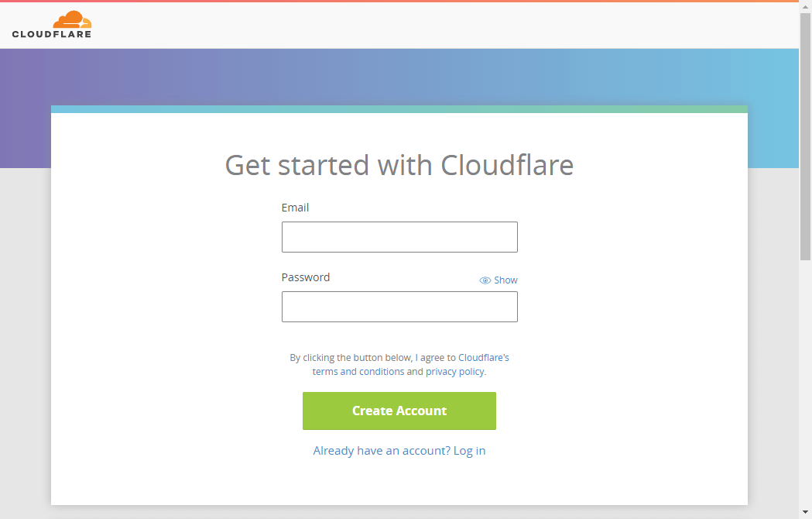
Task: Click the Email field label
Action: 295,208
